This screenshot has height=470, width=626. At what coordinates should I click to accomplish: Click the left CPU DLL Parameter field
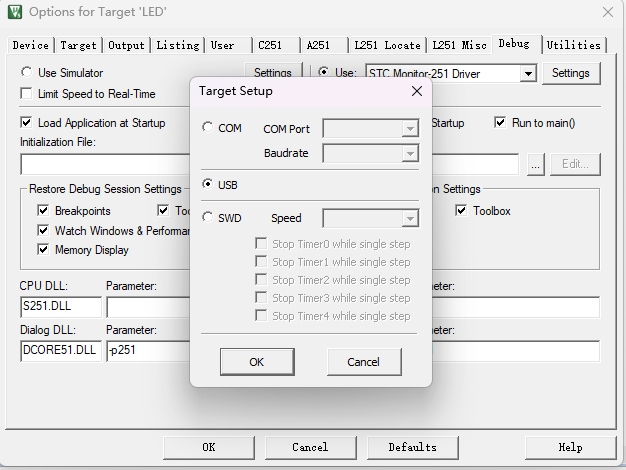tap(148, 307)
